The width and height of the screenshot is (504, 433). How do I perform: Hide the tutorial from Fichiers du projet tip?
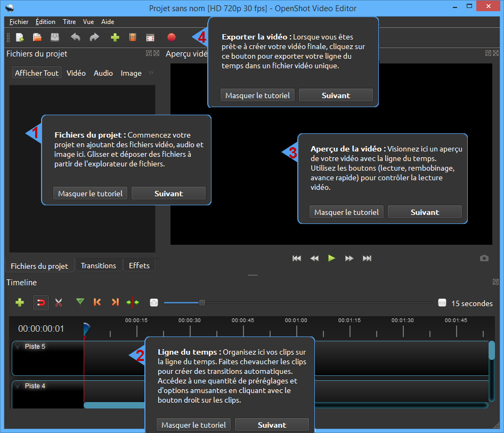(x=91, y=194)
